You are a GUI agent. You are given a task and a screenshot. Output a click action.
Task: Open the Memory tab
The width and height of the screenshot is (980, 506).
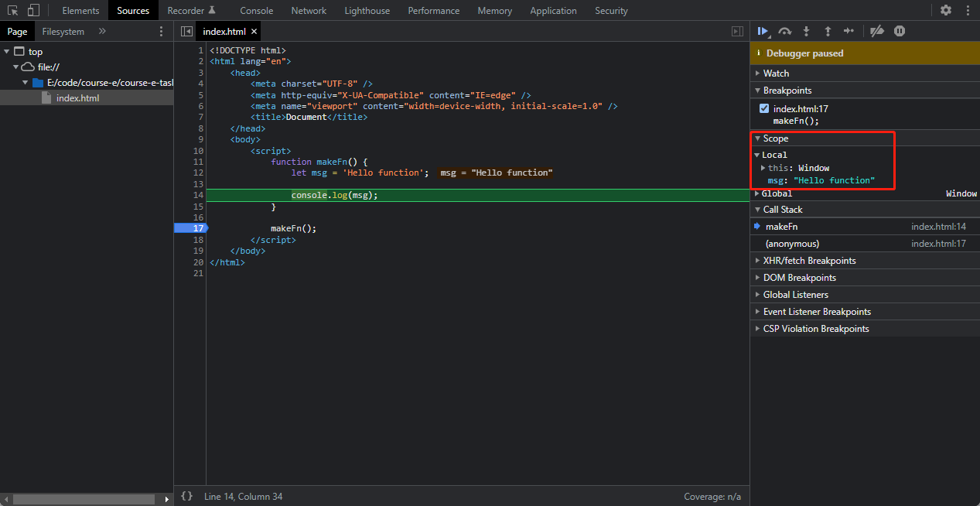point(494,11)
